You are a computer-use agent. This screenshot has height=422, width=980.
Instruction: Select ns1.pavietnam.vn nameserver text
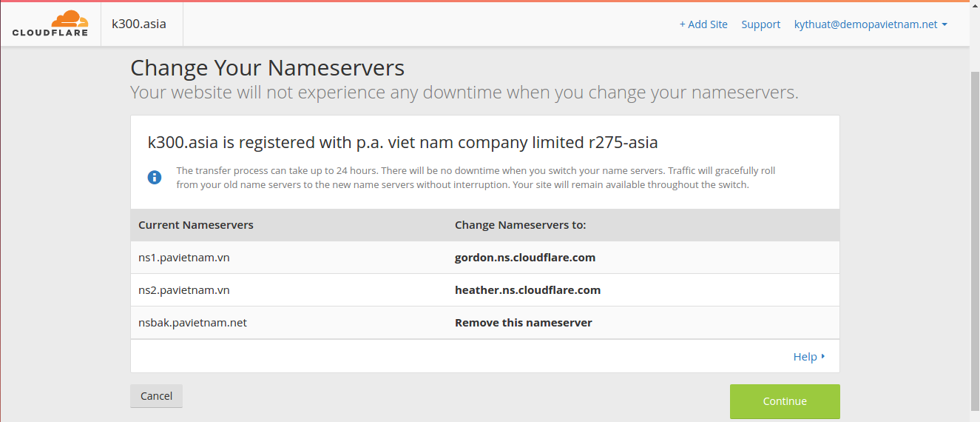[x=183, y=258]
